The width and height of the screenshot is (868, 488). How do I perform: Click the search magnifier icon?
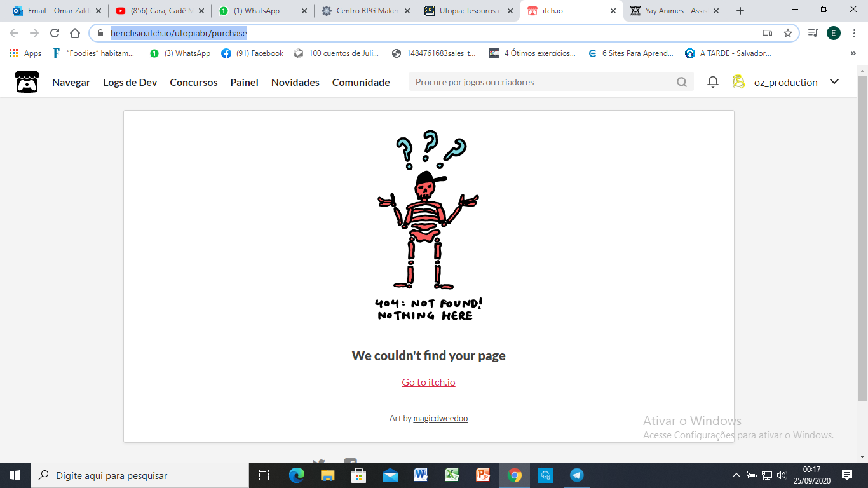click(682, 82)
